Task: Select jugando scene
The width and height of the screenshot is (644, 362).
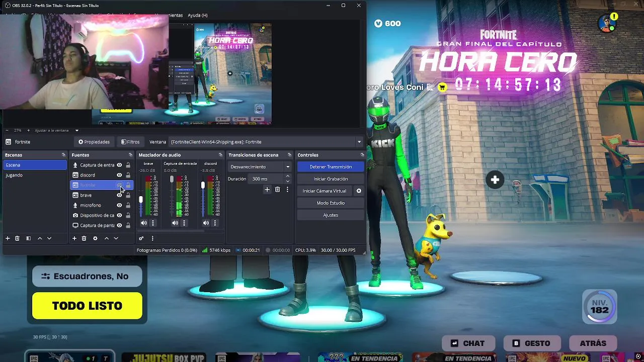Action: pyautogui.click(x=35, y=175)
